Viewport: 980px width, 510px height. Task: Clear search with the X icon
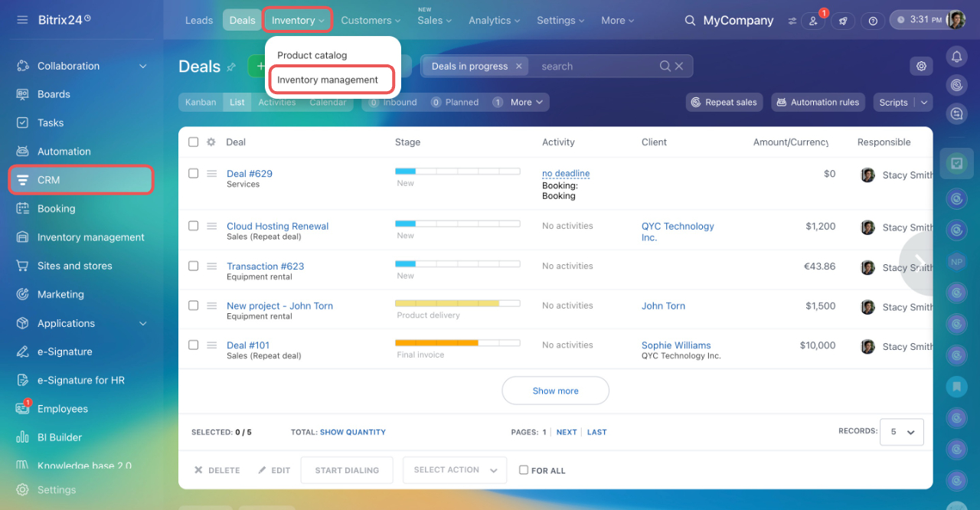click(x=679, y=67)
